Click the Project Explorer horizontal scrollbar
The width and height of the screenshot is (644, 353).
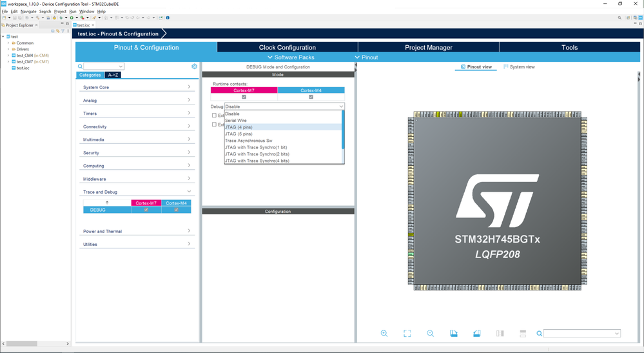click(x=21, y=343)
